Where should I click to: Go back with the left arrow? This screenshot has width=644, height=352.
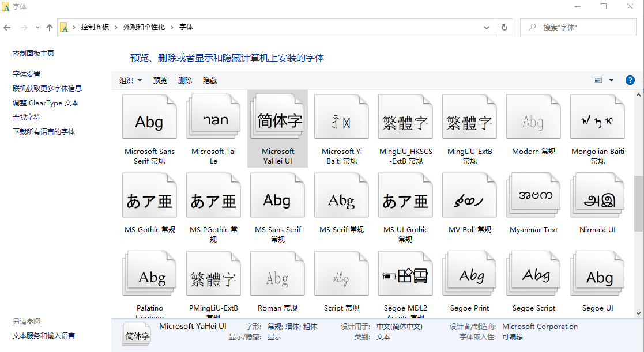[x=7, y=28]
